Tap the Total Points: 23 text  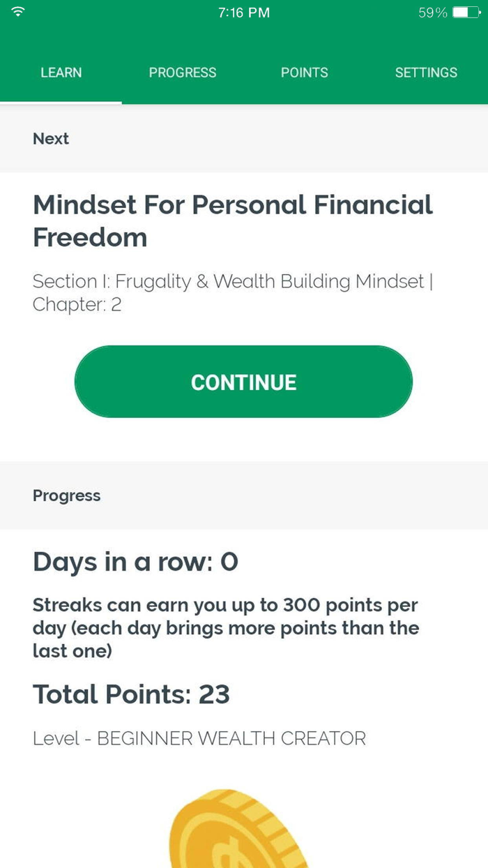(131, 694)
